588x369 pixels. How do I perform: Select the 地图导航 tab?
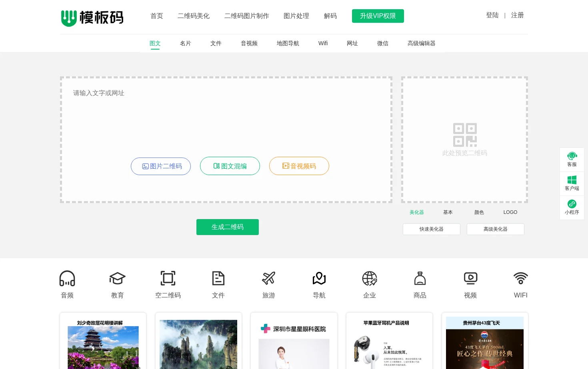click(x=288, y=44)
